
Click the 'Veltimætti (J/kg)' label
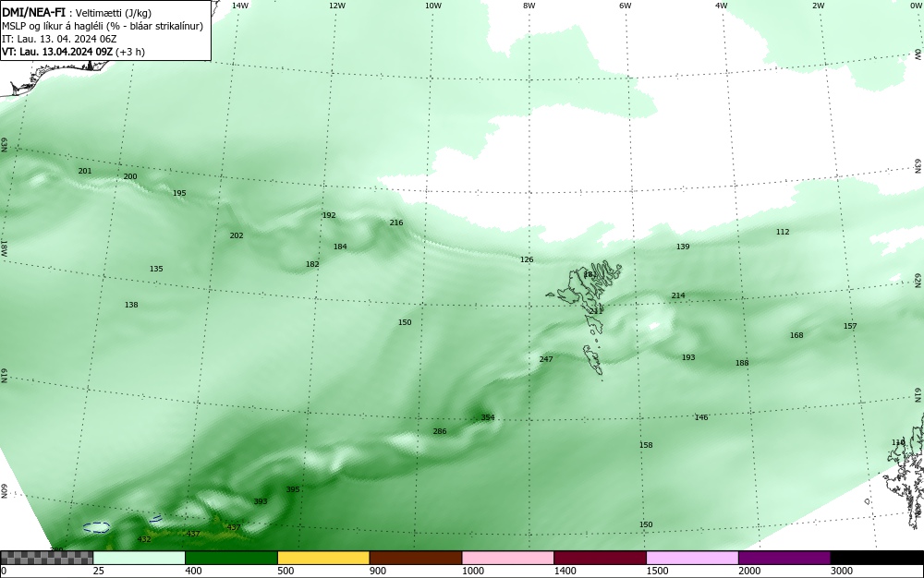[x=114, y=13]
